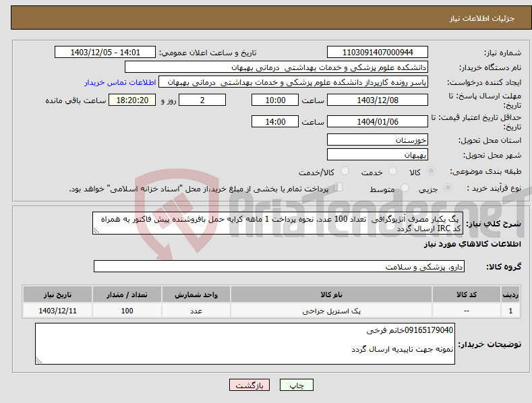The height and width of the screenshot is (403, 532).
Task: Select the کالا radio button
Action: 432,171
